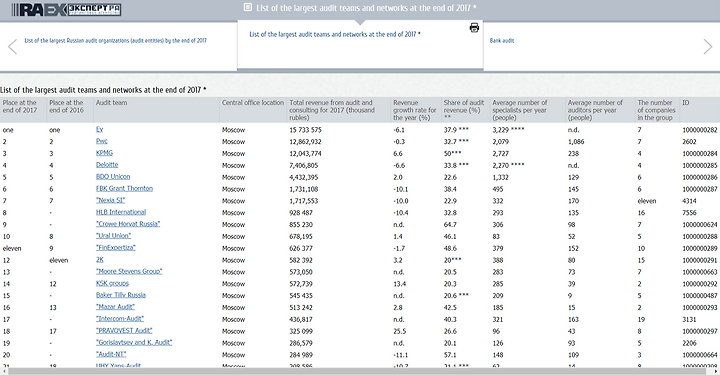
Task: Click the table heading about audit teams 2017
Action: tap(103, 90)
